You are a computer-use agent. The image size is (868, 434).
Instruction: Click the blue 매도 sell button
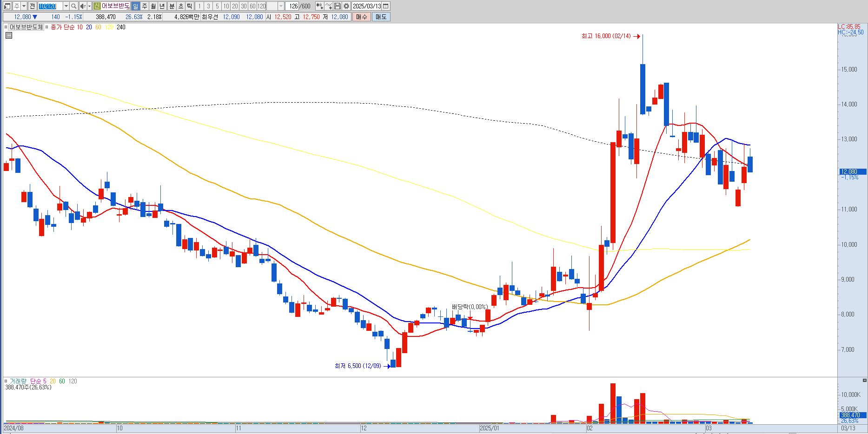pyautogui.click(x=381, y=17)
